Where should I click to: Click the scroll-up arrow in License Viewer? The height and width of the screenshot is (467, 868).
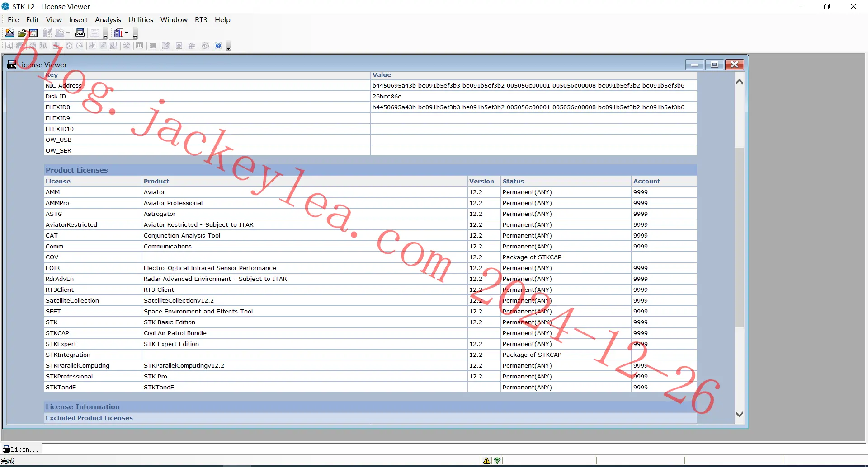click(739, 82)
